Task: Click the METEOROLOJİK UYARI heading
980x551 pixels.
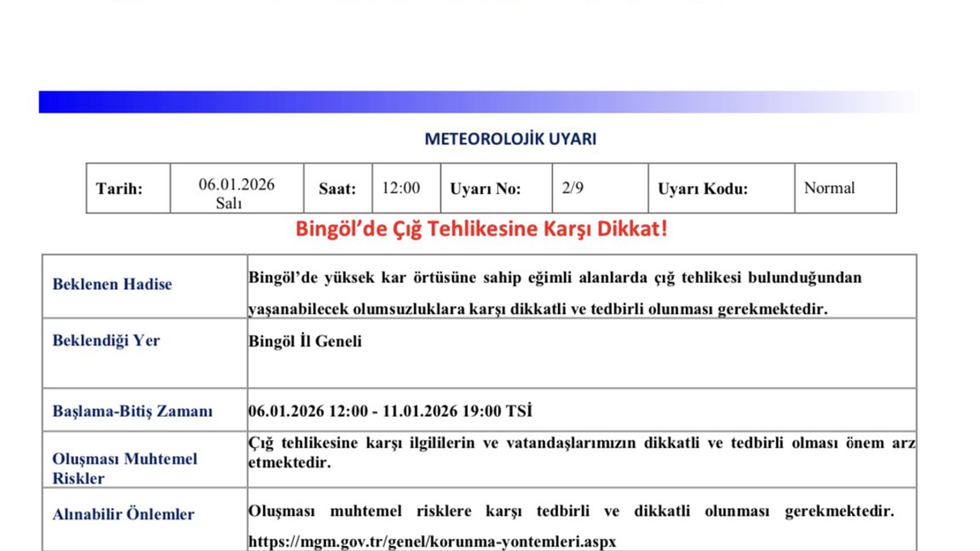Action: pos(511,139)
